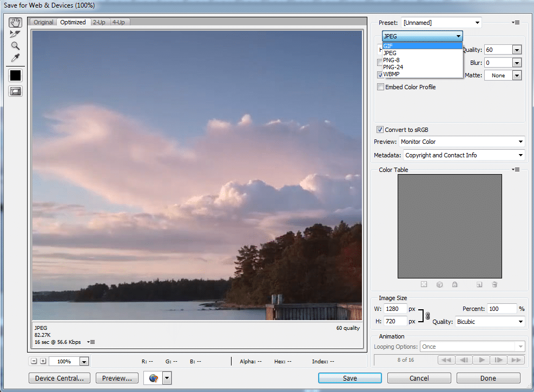This screenshot has height=392, width=534.
Task: Switch to the 2-Up tab
Action: coord(99,22)
